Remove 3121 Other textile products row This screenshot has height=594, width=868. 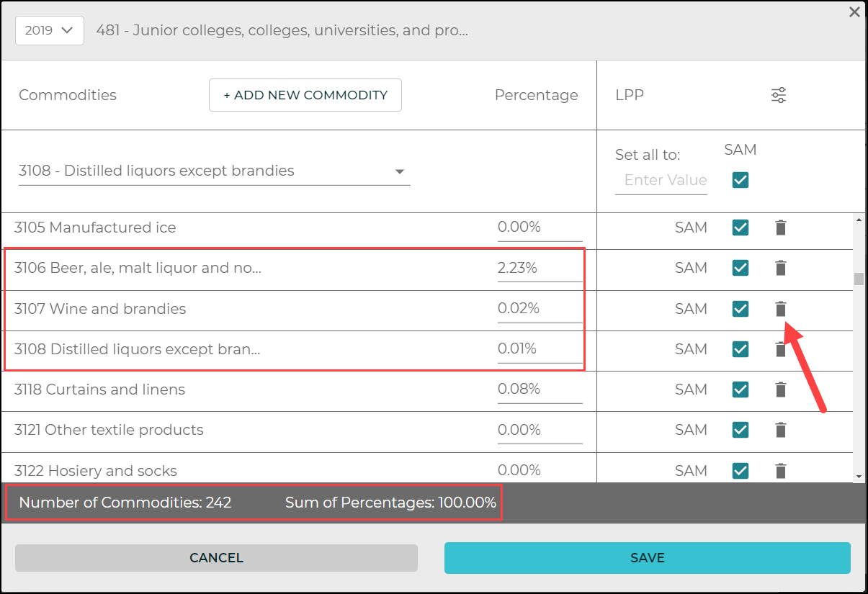coord(780,430)
